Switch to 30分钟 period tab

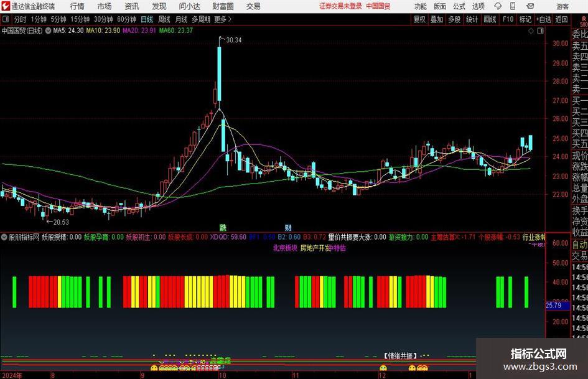[x=103, y=19]
